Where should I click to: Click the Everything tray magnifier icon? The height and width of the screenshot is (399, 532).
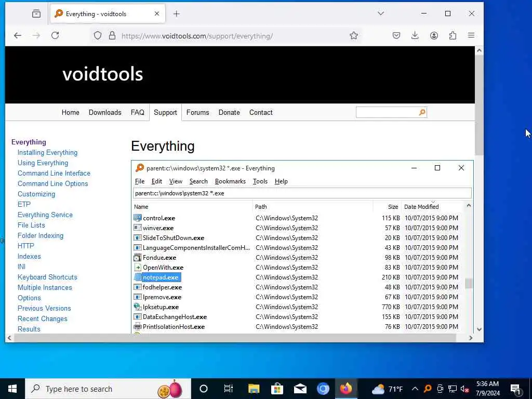(x=428, y=389)
